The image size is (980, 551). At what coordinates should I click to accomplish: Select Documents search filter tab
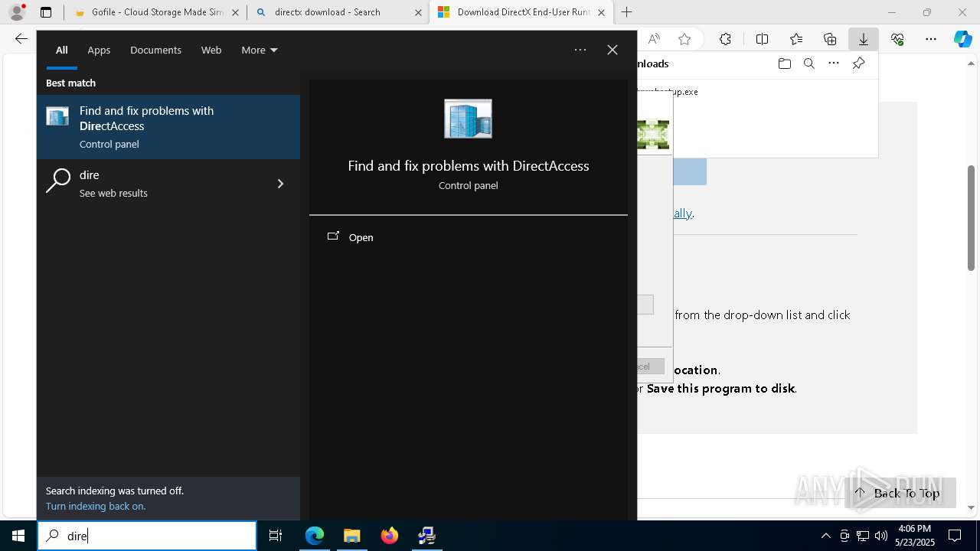click(x=155, y=50)
